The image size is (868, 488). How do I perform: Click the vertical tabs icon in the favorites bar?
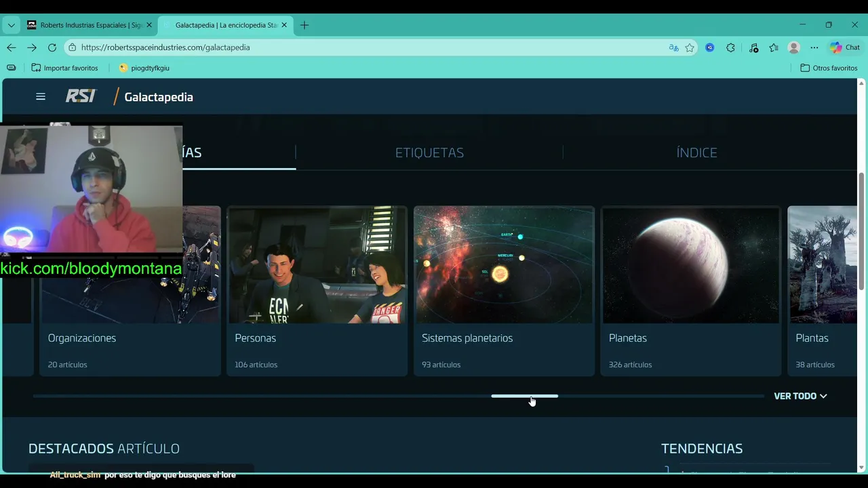point(11,68)
